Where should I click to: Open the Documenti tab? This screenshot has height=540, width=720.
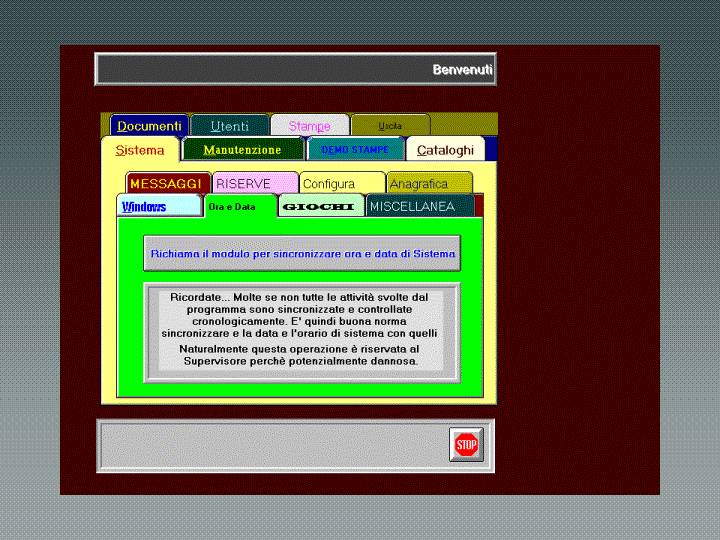coord(149,126)
